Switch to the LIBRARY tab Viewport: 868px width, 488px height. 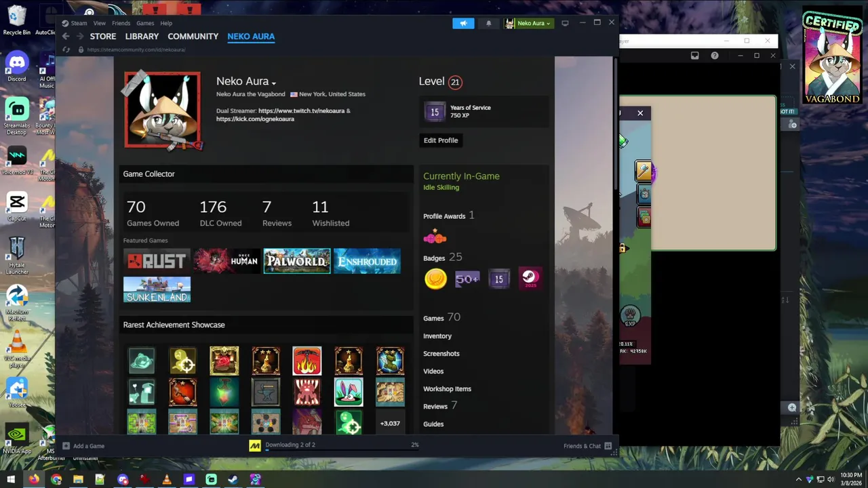coord(142,37)
